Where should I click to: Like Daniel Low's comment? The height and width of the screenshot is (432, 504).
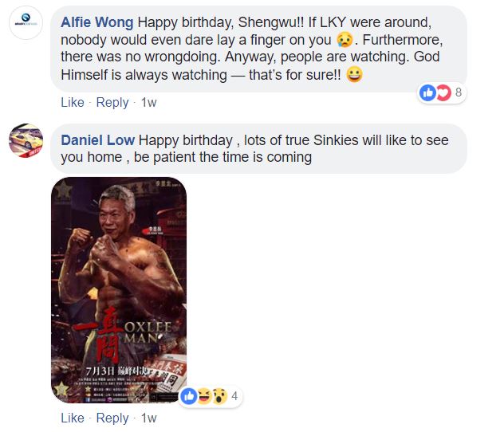(73, 418)
